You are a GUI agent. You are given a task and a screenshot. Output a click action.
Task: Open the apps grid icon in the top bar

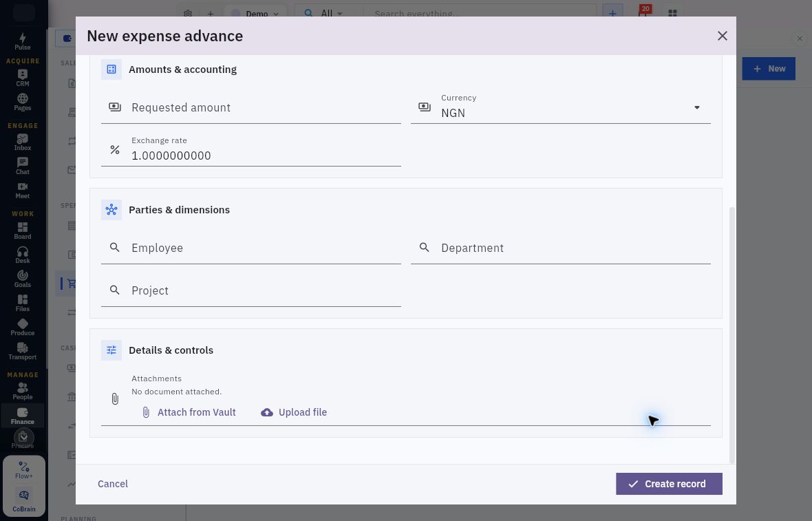[x=672, y=14]
